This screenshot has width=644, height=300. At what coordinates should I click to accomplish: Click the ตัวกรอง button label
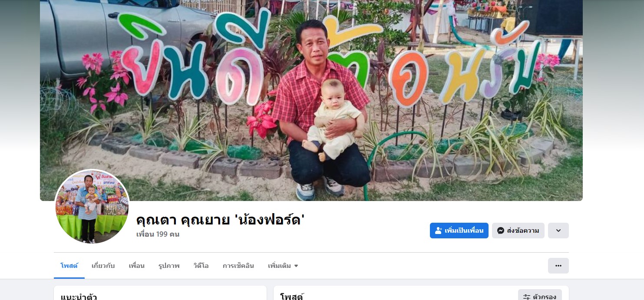pyautogui.click(x=545, y=297)
